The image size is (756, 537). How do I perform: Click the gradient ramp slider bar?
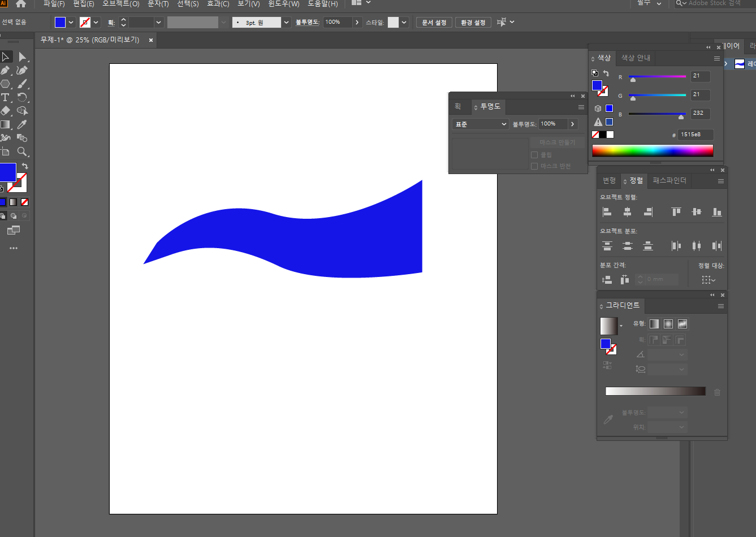pos(655,391)
